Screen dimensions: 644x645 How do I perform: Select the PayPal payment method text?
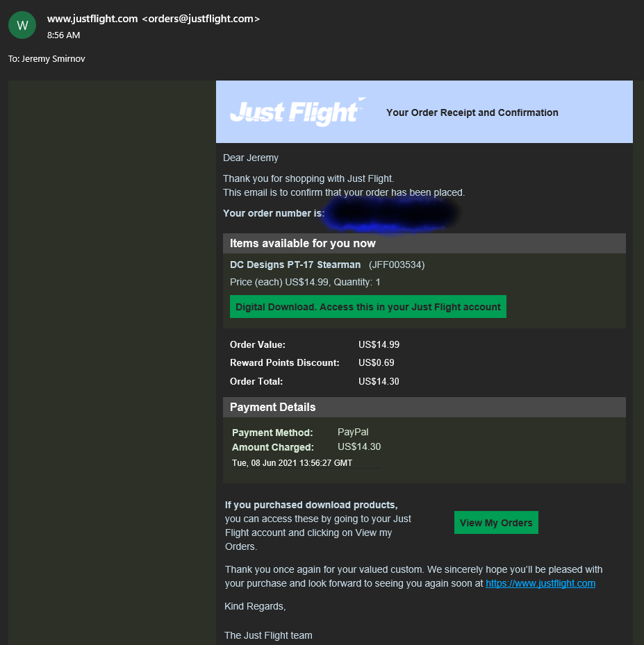point(353,432)
